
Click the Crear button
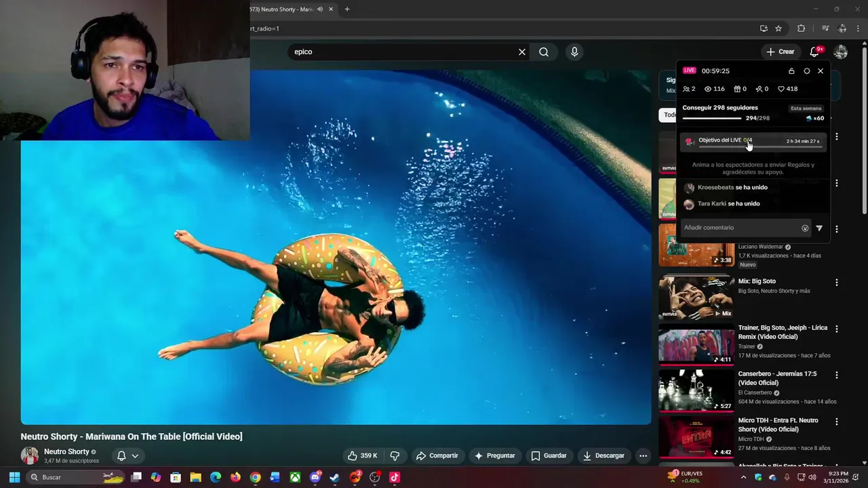point(780,52)
